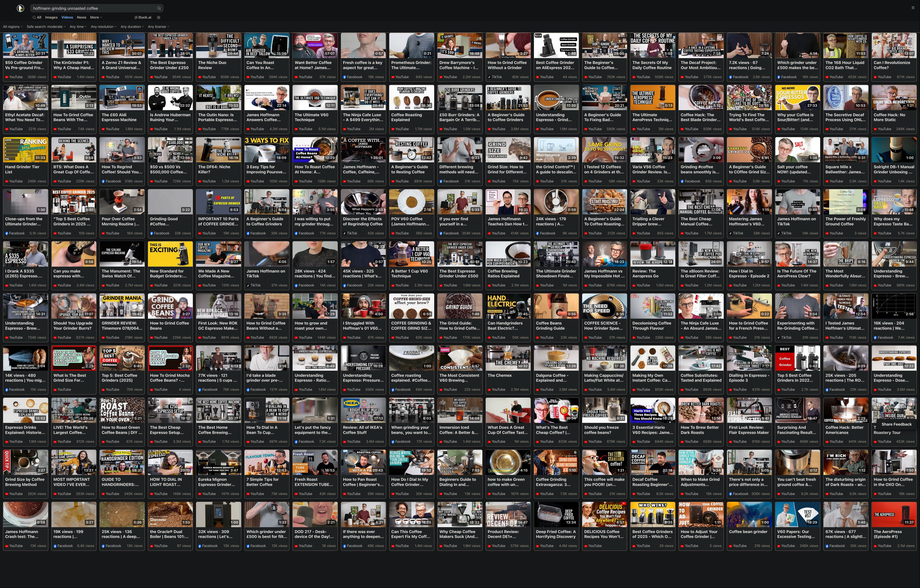Open the Any duration dropdown
Viewport: 920px width, 588px height.
click(132, 27)
